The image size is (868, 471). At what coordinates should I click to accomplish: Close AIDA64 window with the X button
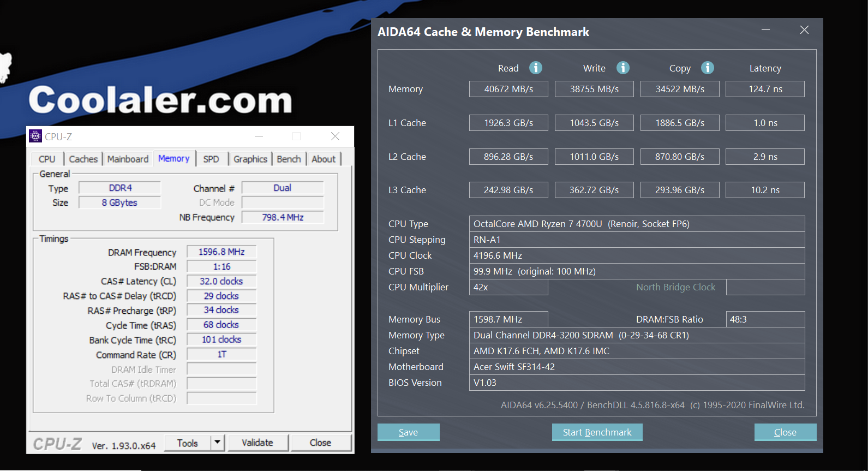804,30
